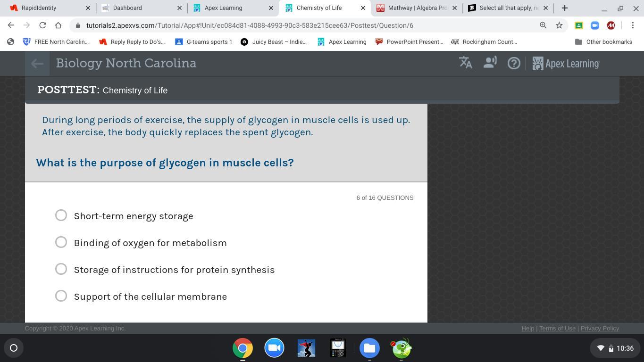Click the browser forward button

pyautogui.click(x=27, y=25)
